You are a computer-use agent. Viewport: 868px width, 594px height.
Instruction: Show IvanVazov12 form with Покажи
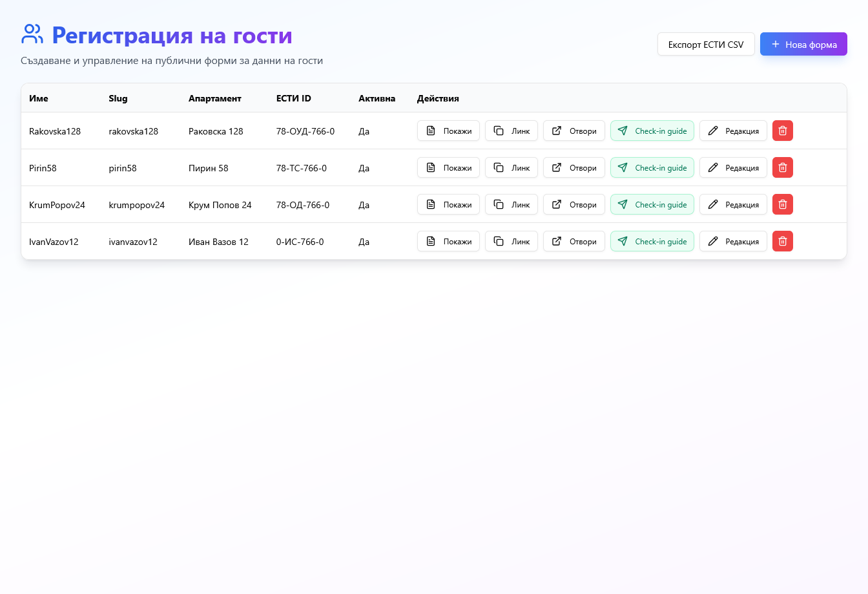pyautogui.click(x=448, y=241)
